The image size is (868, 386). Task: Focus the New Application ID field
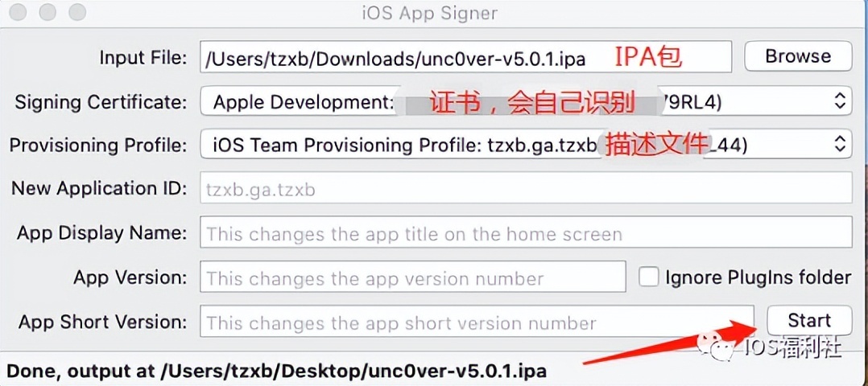[x=526, y=188]
